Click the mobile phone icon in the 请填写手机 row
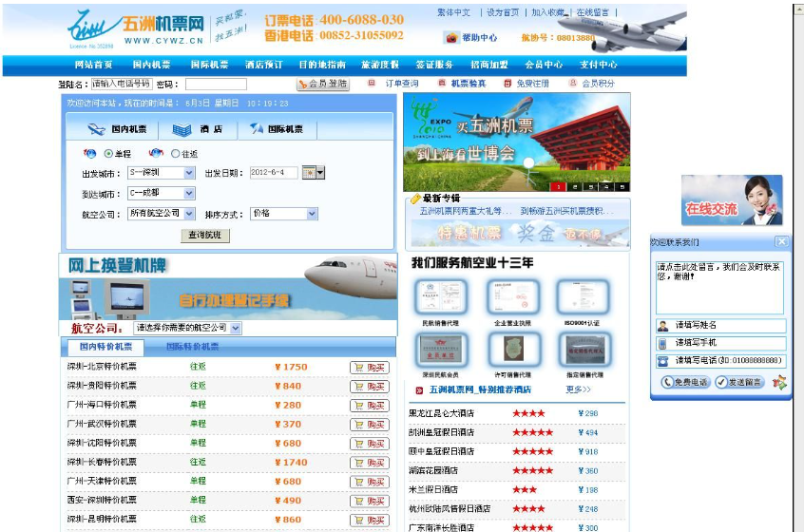The width and height of the screenshot is (804, 532). pyautogui.click(x=663, y=343)
